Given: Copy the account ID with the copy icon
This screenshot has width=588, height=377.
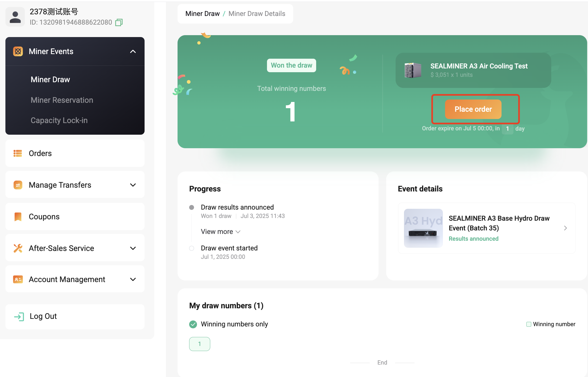Looking at the screenshot, I should coord(119,22).
